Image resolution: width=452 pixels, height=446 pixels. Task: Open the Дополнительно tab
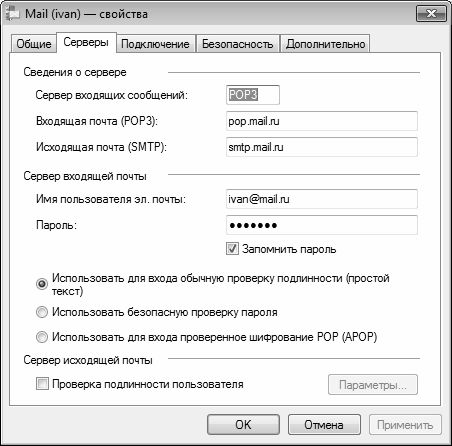click(x=325, y=44)
